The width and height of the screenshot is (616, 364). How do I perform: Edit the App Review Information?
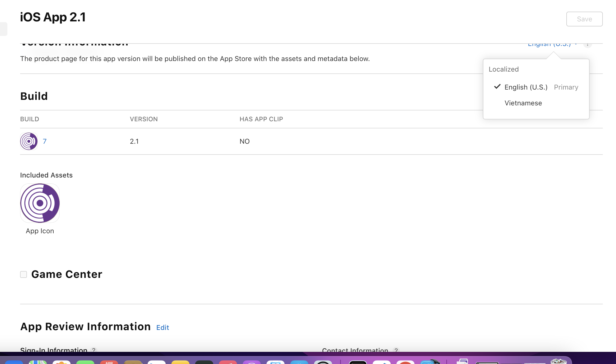tap(162, 328)
